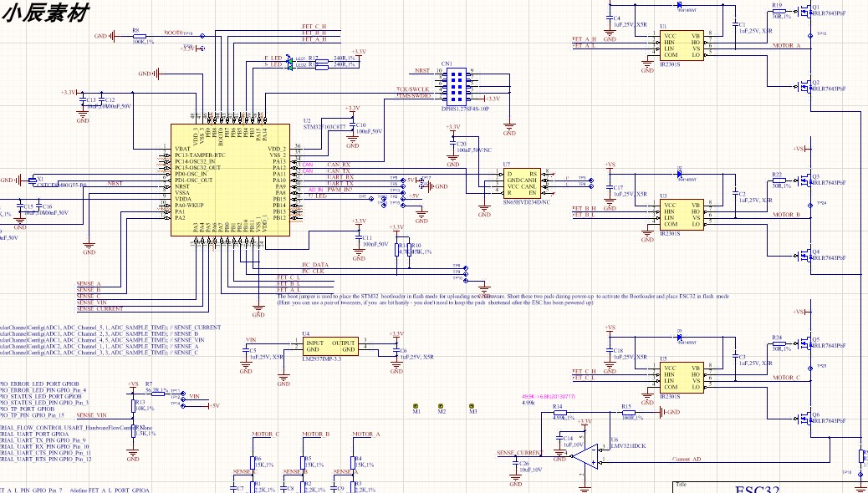Select the STM32F103C8T7 microcontroller U2 symbol

(x=230, y=180)
